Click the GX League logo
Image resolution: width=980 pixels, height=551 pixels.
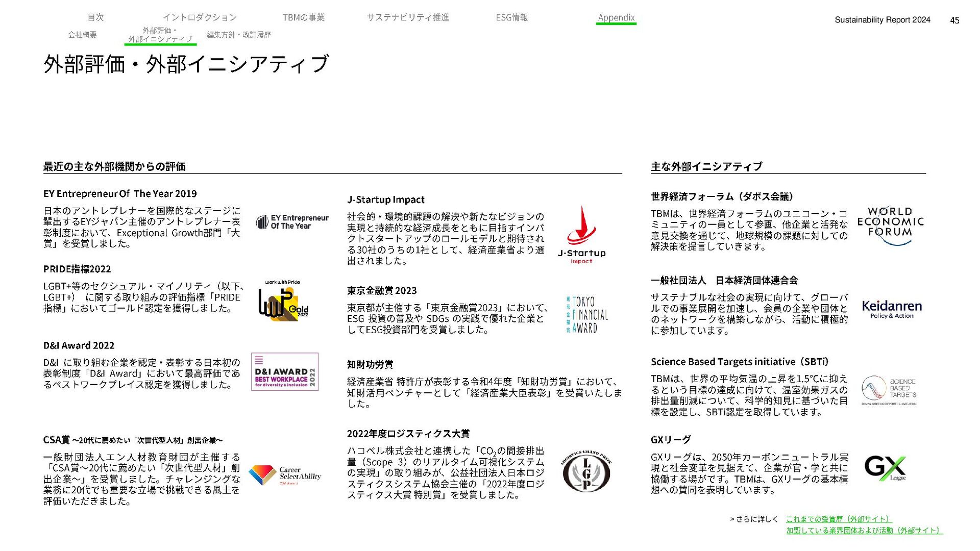coord(885,468)
